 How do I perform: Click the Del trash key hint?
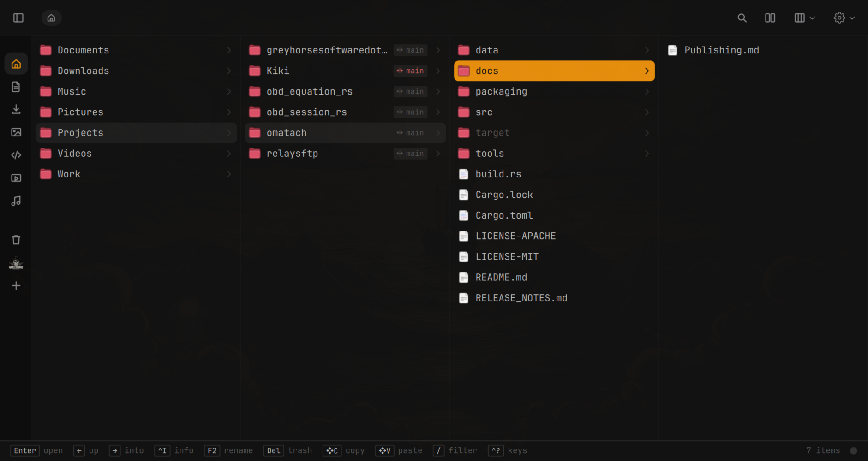[288, 451]
